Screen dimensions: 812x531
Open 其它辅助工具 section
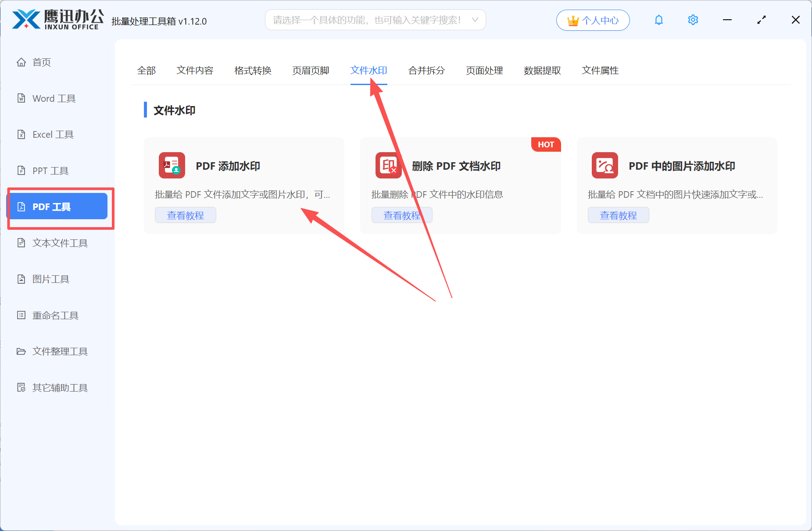click(60, 388)
